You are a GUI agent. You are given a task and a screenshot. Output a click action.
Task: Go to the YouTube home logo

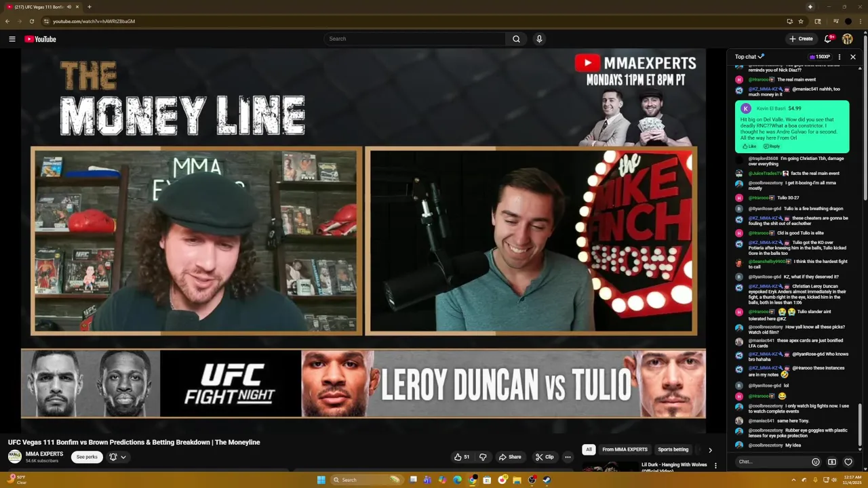pyautogui.click(x=40, y=39)
